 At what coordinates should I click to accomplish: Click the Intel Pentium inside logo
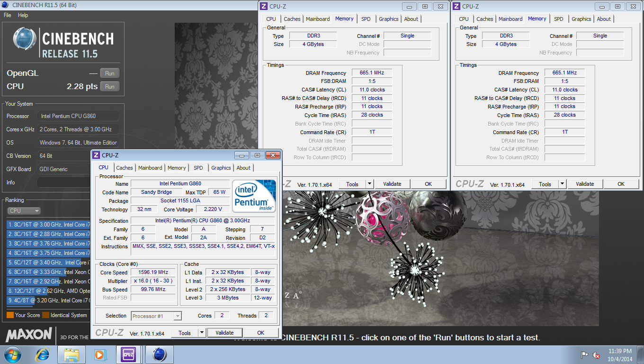tap(254, 196)
